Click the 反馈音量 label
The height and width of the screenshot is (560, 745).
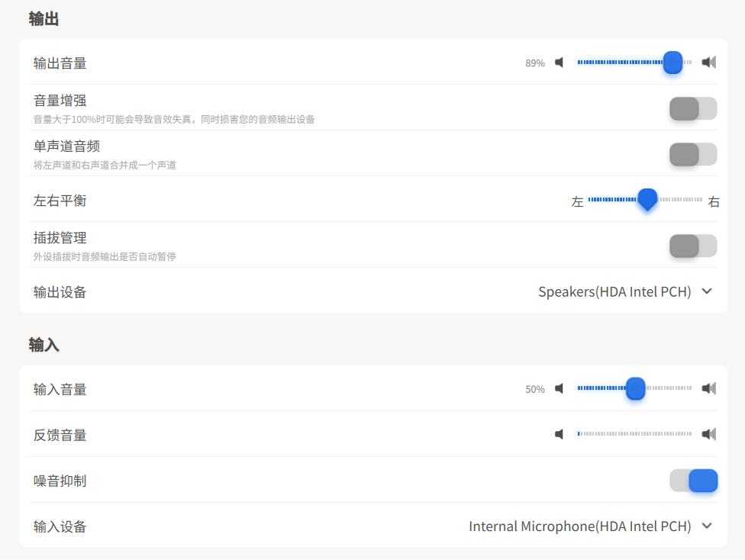pos(60,435)
